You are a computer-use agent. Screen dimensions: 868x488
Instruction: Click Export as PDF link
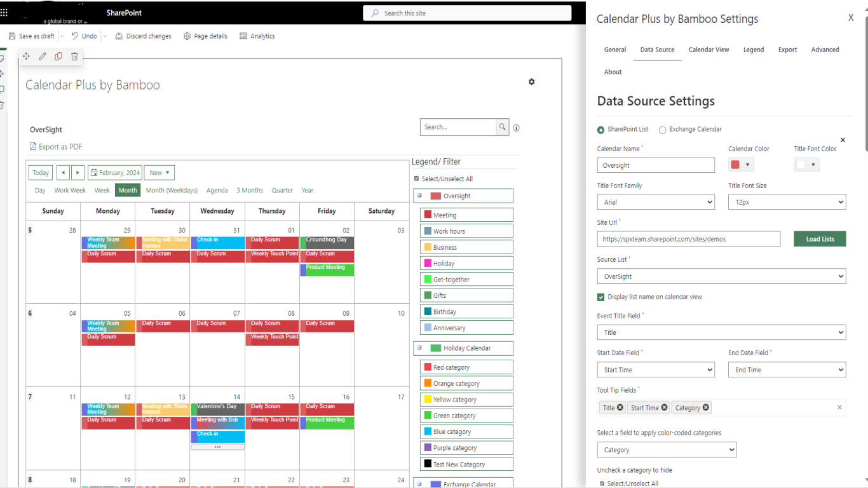click(x=56, y=147)
